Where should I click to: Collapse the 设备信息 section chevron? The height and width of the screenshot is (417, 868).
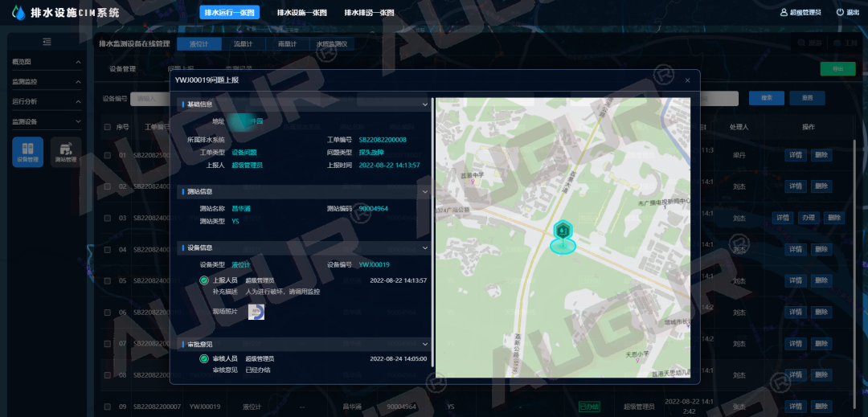pyautogui.click(x=425, y=248)
